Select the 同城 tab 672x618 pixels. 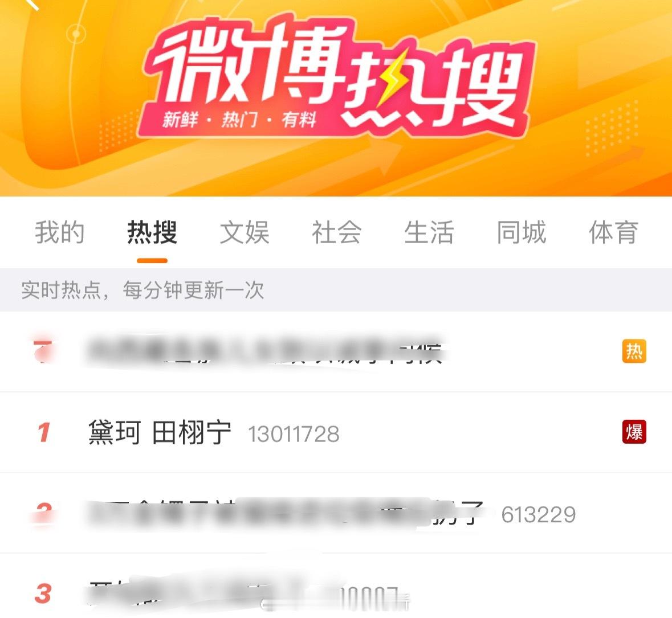(522, 232)
